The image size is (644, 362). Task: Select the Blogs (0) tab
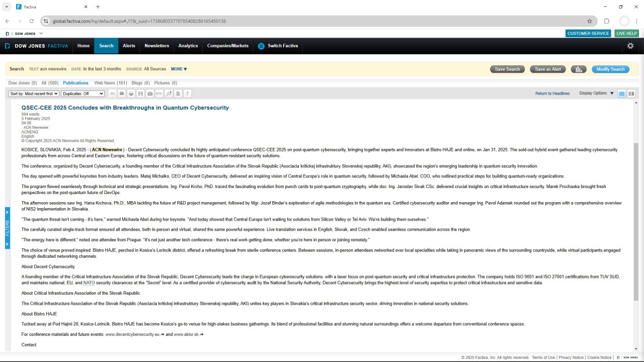pyautogui.click(x=140, y=83)
